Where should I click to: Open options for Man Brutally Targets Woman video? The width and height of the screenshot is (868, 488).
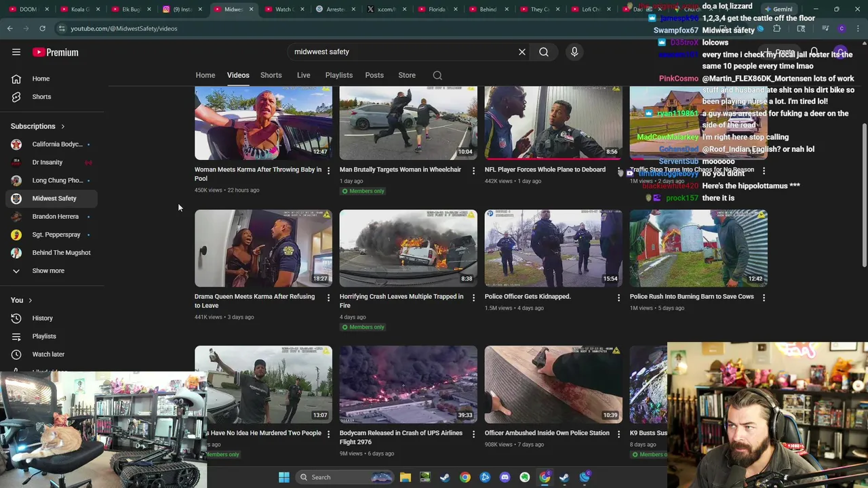(473, 170)
